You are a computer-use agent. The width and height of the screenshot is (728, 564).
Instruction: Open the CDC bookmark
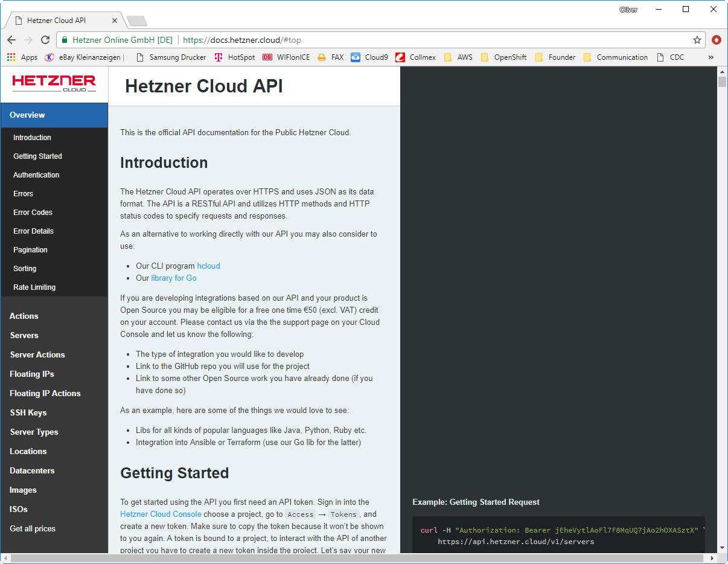click(x=670, y=57)
